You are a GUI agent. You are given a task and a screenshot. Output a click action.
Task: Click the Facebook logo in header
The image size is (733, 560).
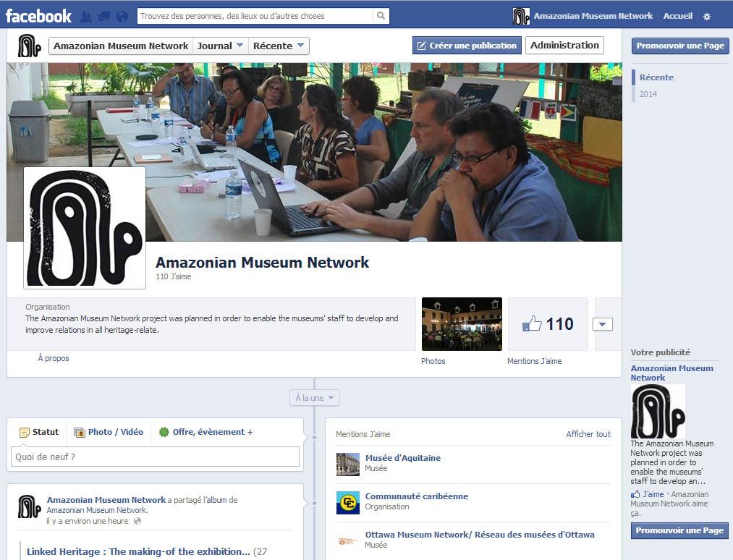click(x=39, y=16)
